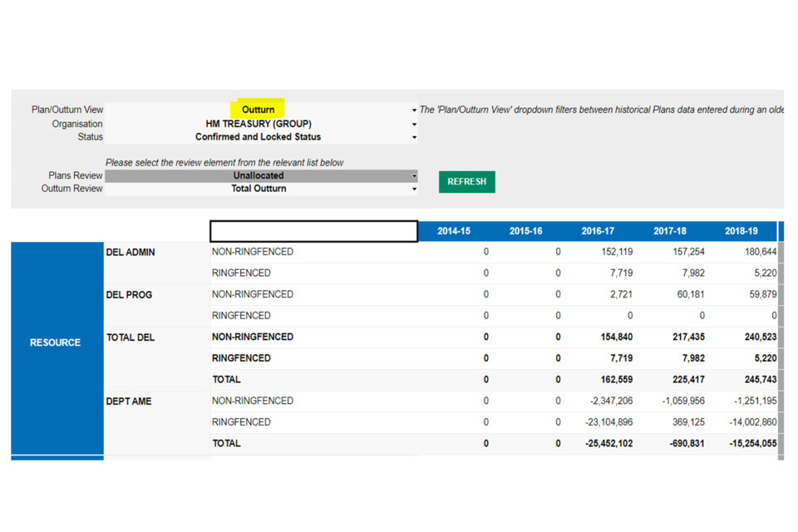Click the green REFRESH button
This screenshot has width=798, height=532.
tap(466, 181)
